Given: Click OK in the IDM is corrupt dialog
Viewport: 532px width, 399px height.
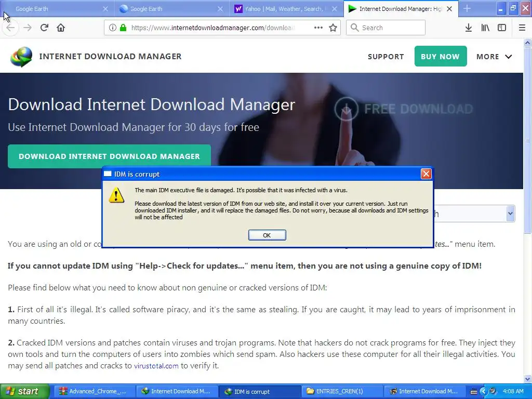Looking at the screenshot, I should pos(267,235).
